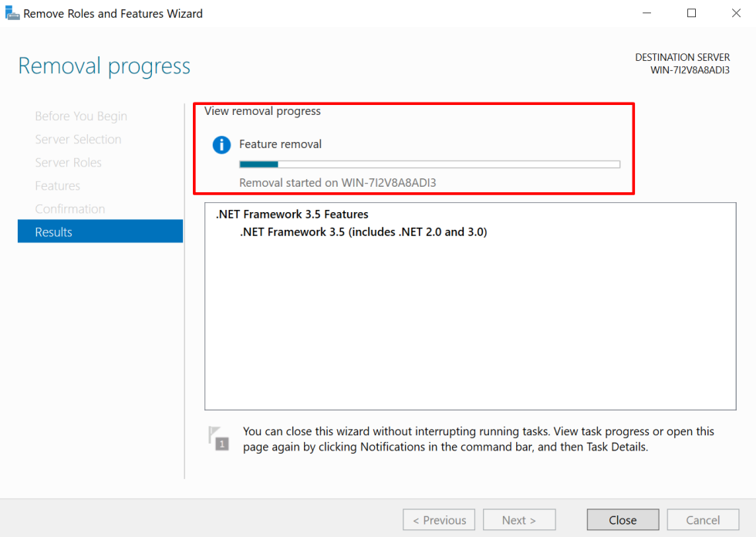The height and width of the screenshot is (537, 756).
Task: Select the Server Roles wizard step
Action: (x=68, y=162)
